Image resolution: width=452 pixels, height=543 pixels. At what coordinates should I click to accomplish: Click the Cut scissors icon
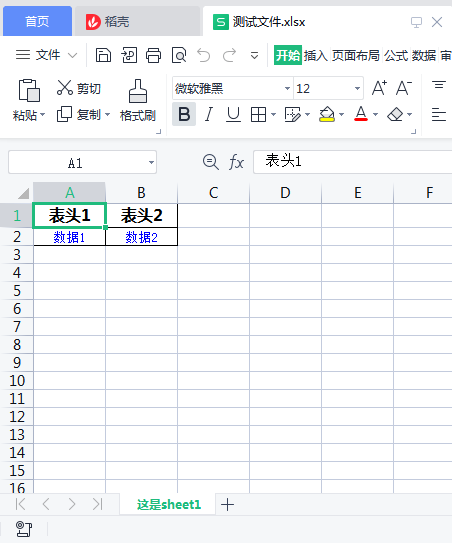click(x=64, y=88)
